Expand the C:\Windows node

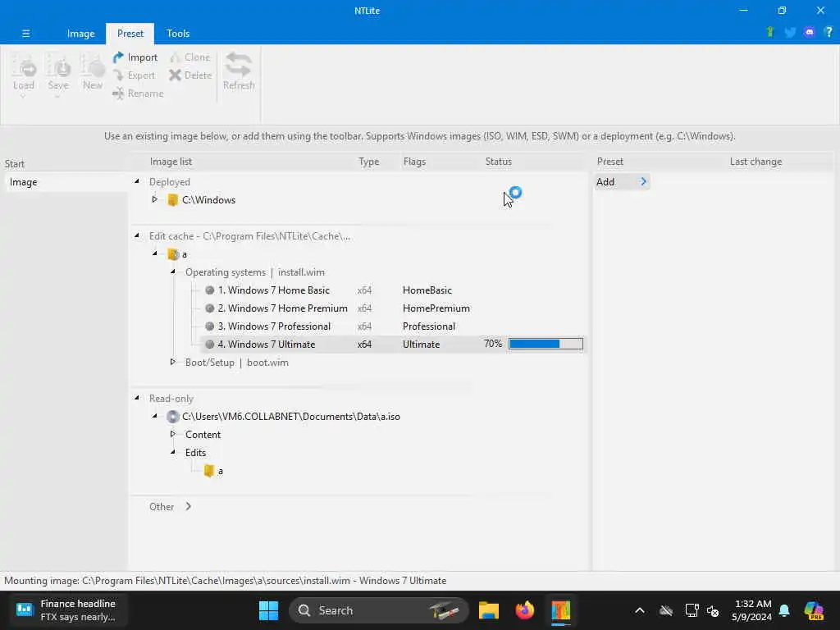155,199
